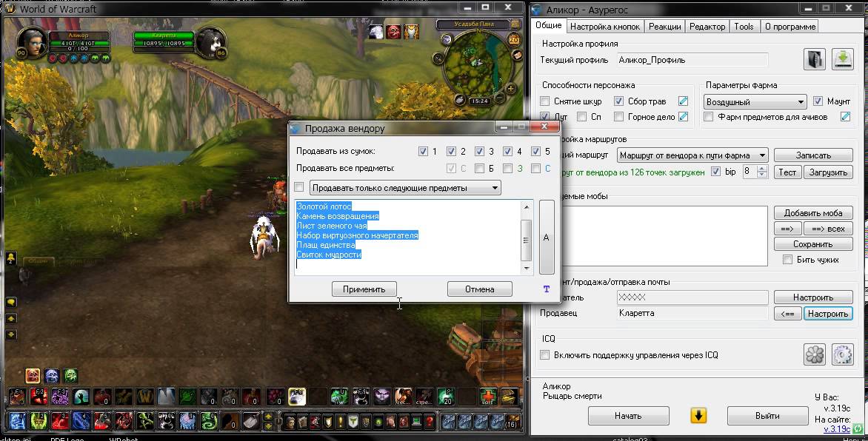
Task: Open game chat speech bubble button
Action: click(11, 302)
